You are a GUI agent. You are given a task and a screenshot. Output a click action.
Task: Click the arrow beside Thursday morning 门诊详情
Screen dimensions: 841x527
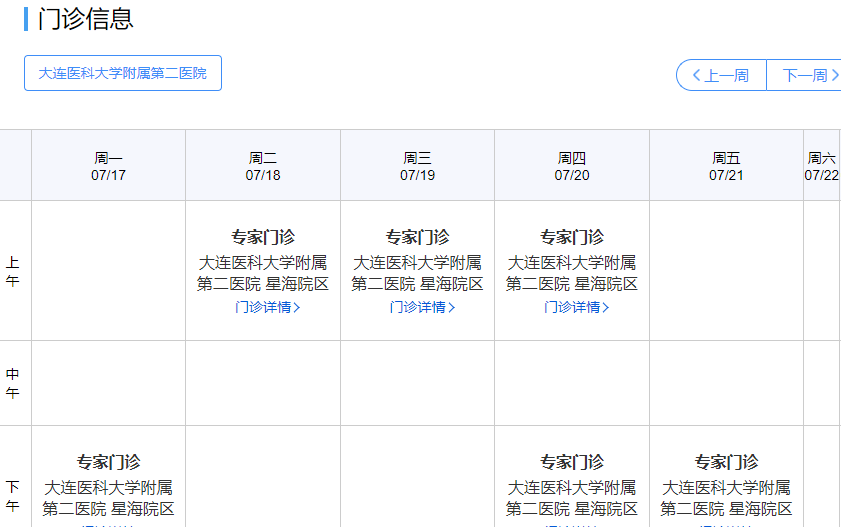606,308
